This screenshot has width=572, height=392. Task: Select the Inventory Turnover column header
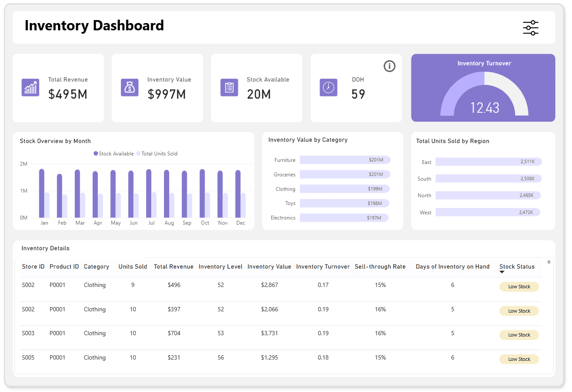coord(323,266)
